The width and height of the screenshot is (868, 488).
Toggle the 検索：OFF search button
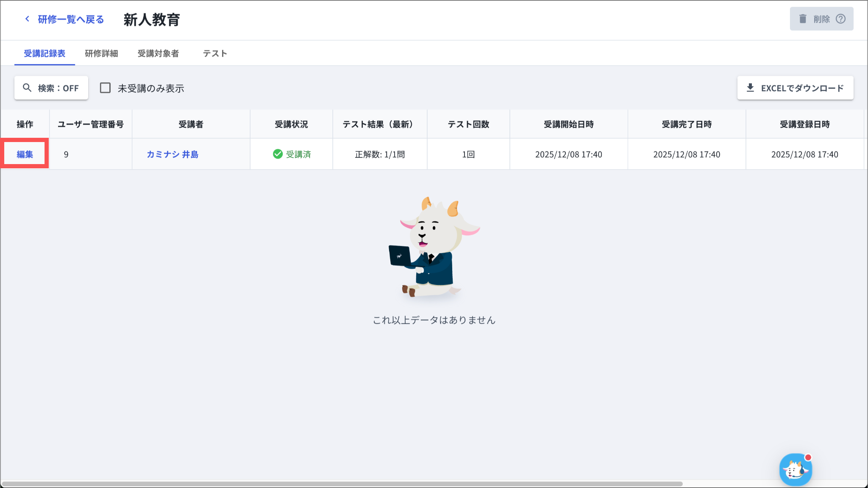tap(51, 88)
